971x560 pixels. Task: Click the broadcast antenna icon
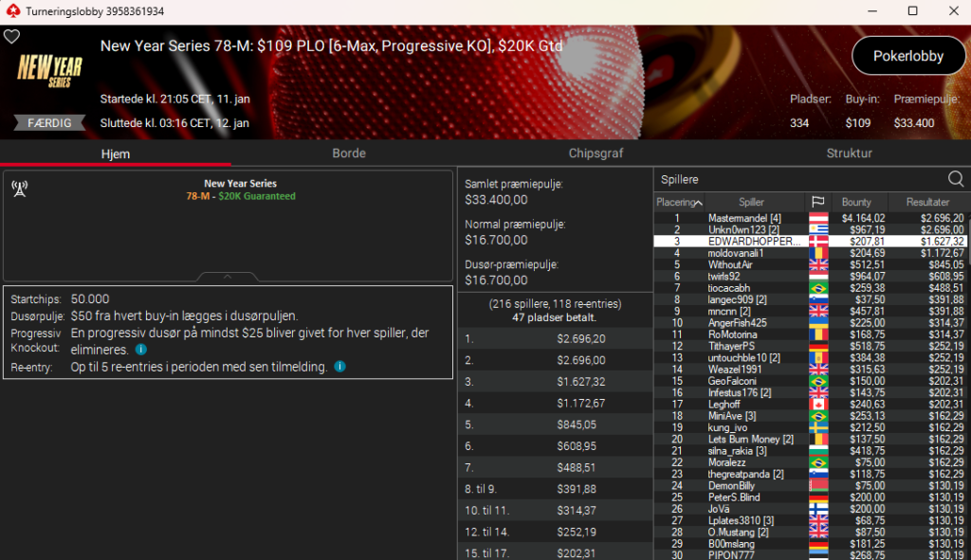click(x=20, y=189)
